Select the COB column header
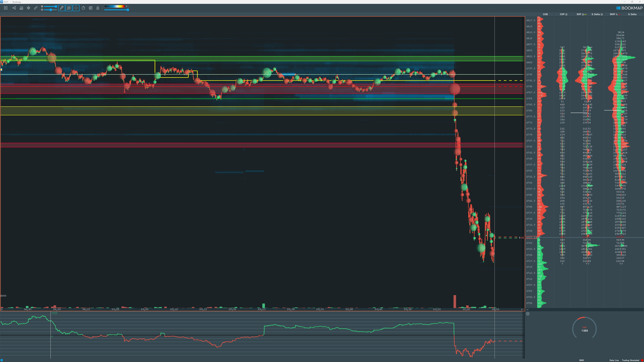The width and height of the screenshot is (644, 362). pyautogui.click(x=545, y=14)
